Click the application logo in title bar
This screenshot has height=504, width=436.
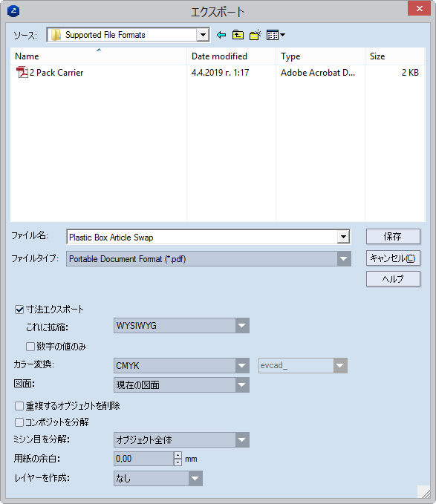click(13, 11)
